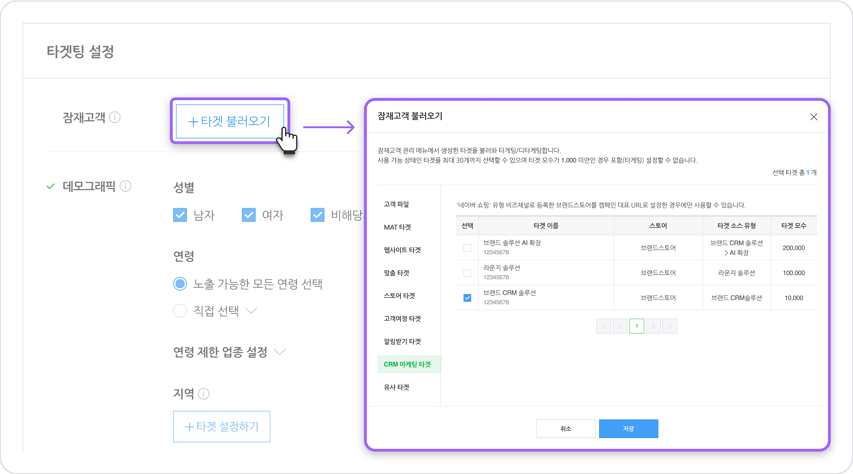Check the 브랜드 솔루션 AI 확장 row

coord(467,248)
